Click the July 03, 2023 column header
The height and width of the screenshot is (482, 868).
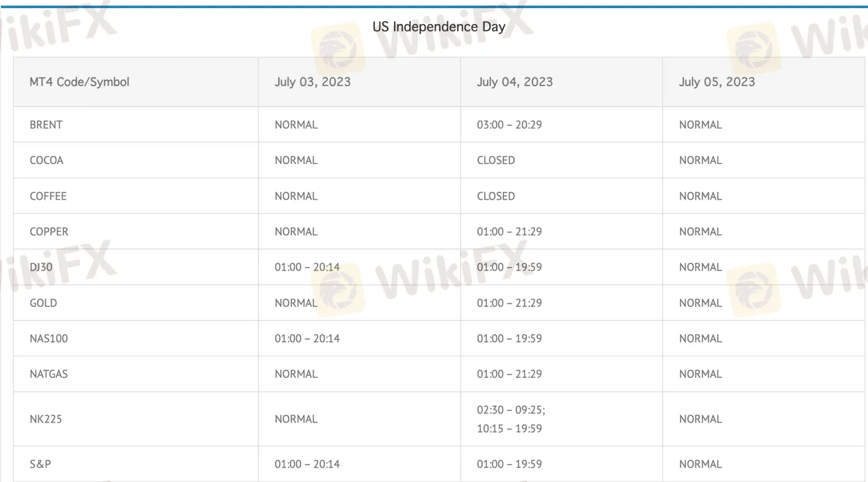click(x=313, y=82)
